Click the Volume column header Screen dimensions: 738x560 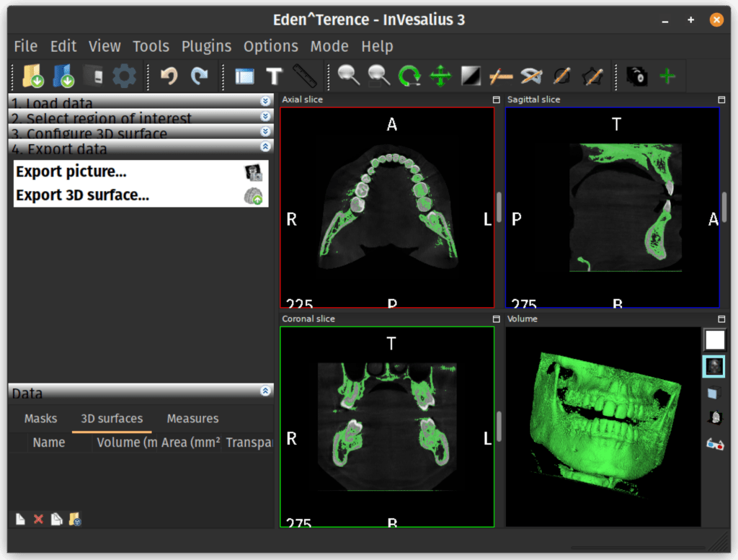(126, 443)
